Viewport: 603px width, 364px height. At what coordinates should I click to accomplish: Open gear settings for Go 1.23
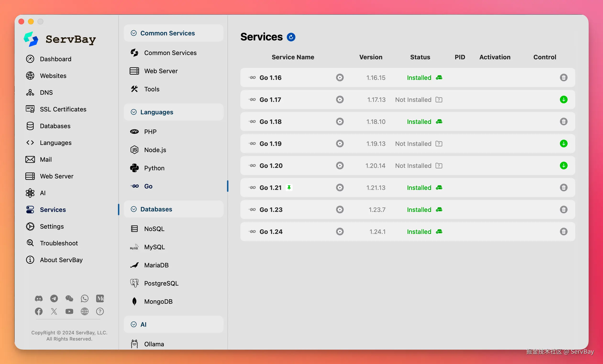pyautogui.click(x=340, y=210)
